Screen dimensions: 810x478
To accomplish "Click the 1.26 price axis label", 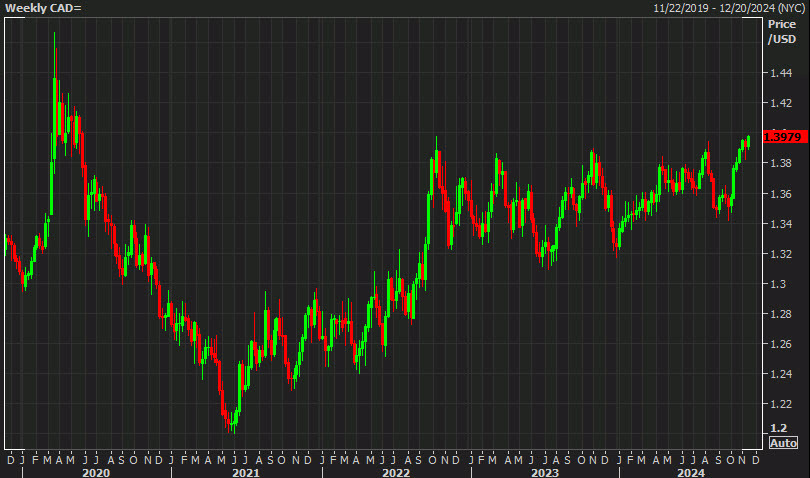I will click(781, 344).
